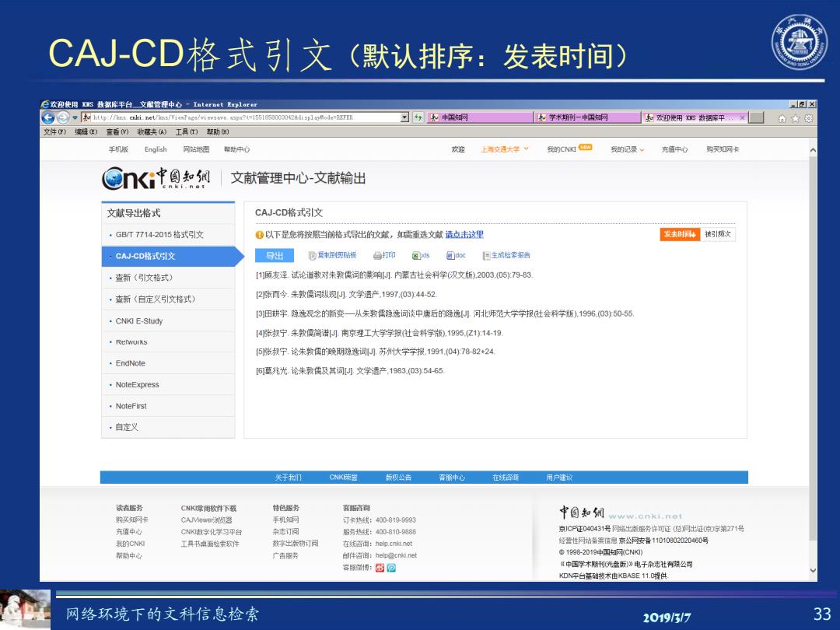Click 手机知网 footer link
The image size is (840, 630).
(x=285, y=520)
